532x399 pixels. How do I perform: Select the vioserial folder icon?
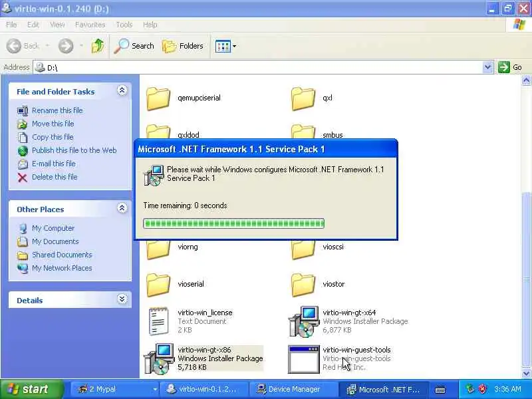tap(158, 285)
